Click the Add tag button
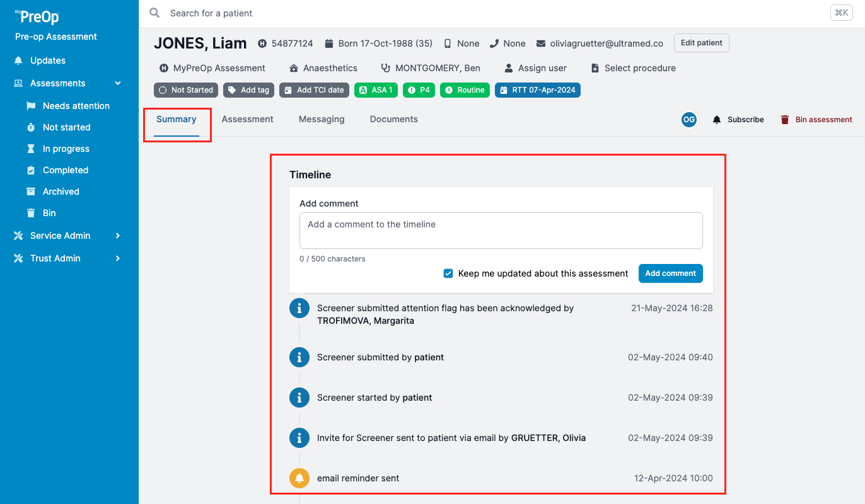Viewport: 865px width, 504px height. (249, 90)
